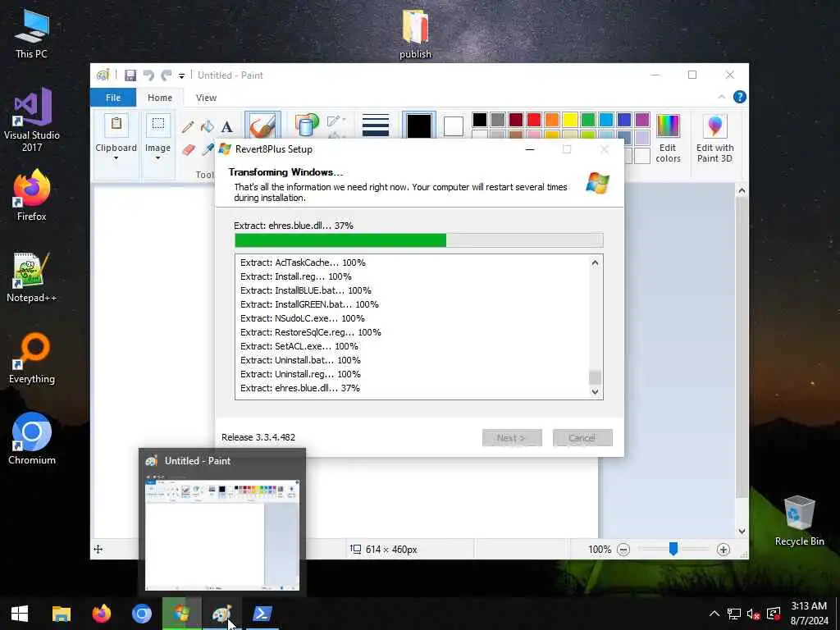Click Firefox icon on the taskbar
Screen dimensions: 840x630
101,614
